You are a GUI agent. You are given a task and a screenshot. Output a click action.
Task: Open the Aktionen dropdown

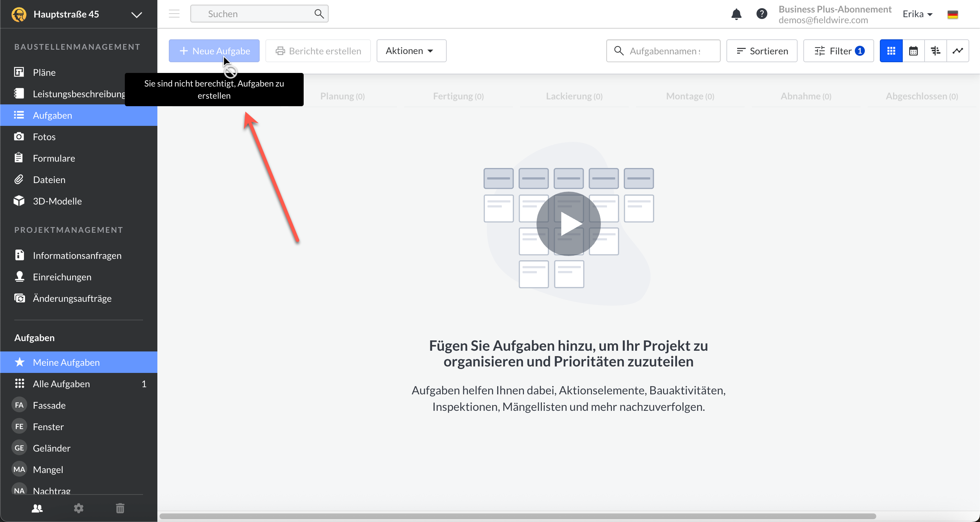pos(411,51)
